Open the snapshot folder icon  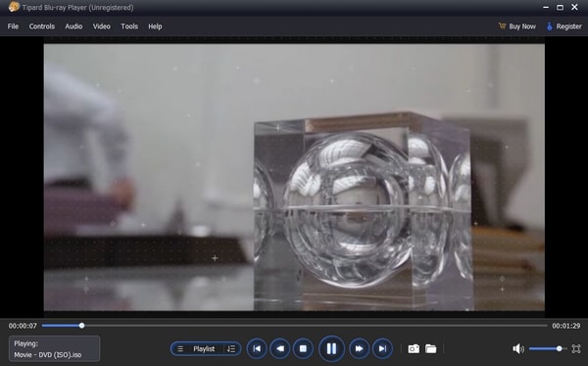(x=431, y=348)
